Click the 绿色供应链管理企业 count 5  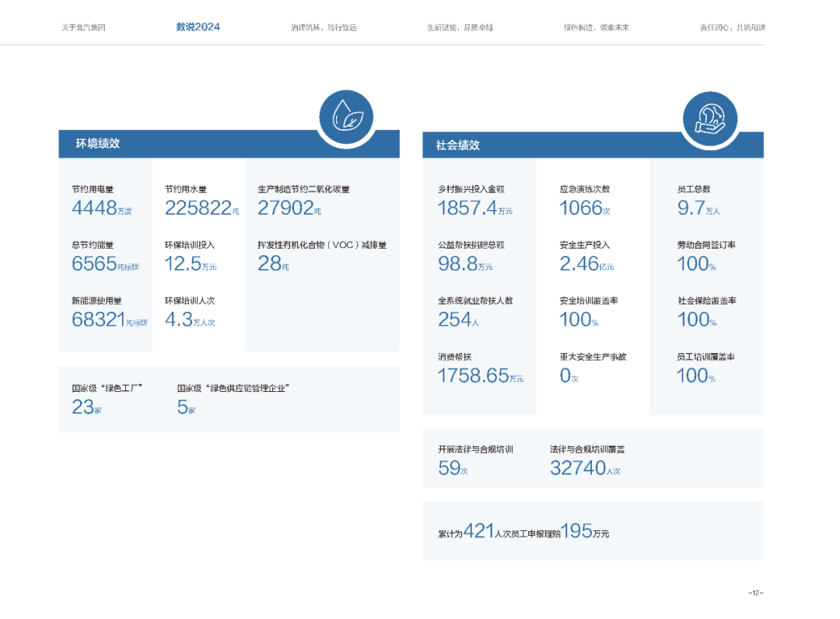pos(182,407)
